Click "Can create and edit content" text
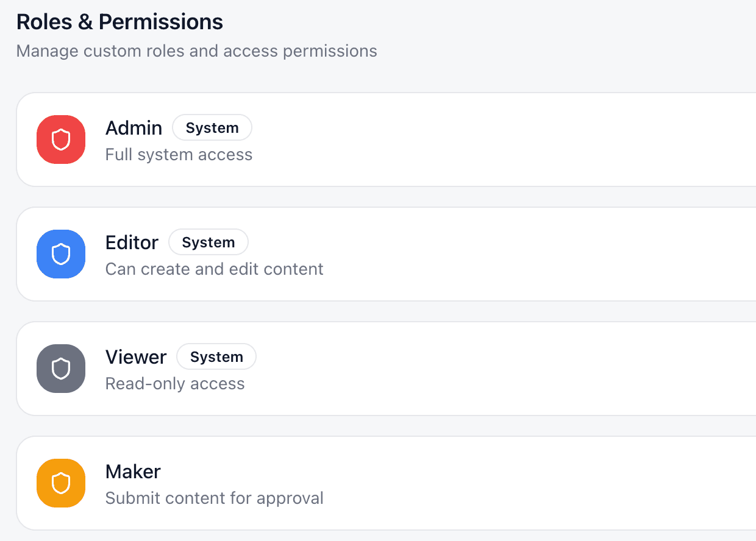756x541 pixels. pyautogui.click(x=214, y=269)
